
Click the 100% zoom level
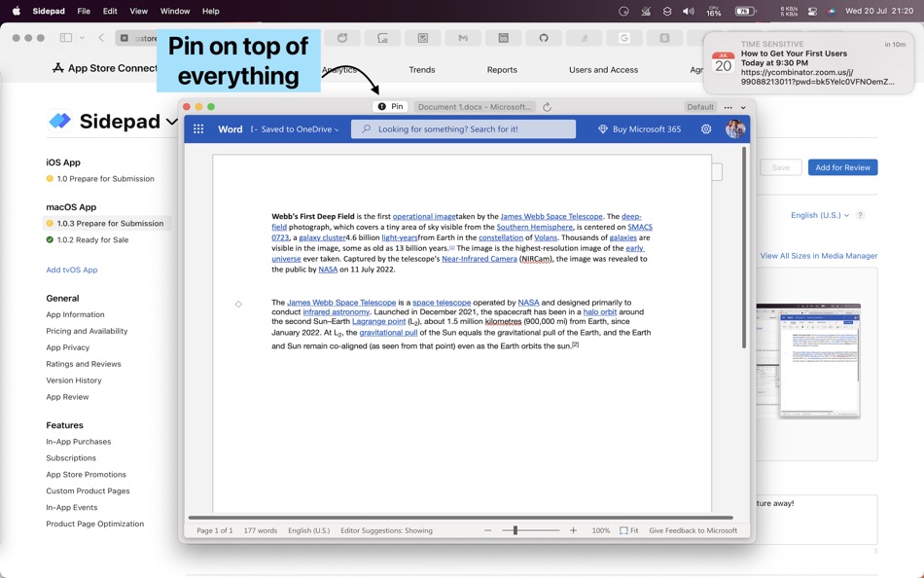pos(600,530)
